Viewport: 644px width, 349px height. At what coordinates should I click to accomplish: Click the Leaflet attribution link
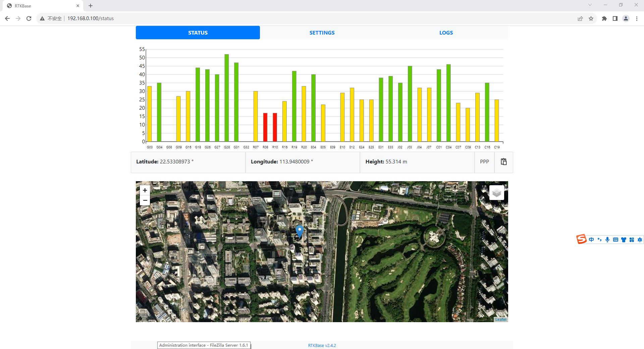pos(501,319)
